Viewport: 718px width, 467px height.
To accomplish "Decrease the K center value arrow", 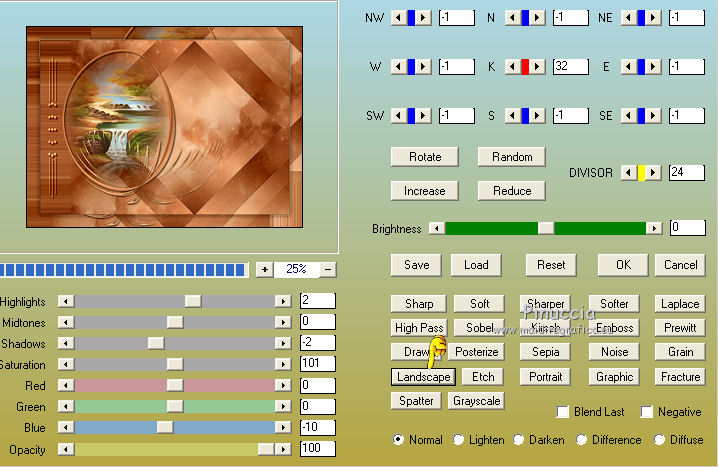I will [x=512, y=67].
